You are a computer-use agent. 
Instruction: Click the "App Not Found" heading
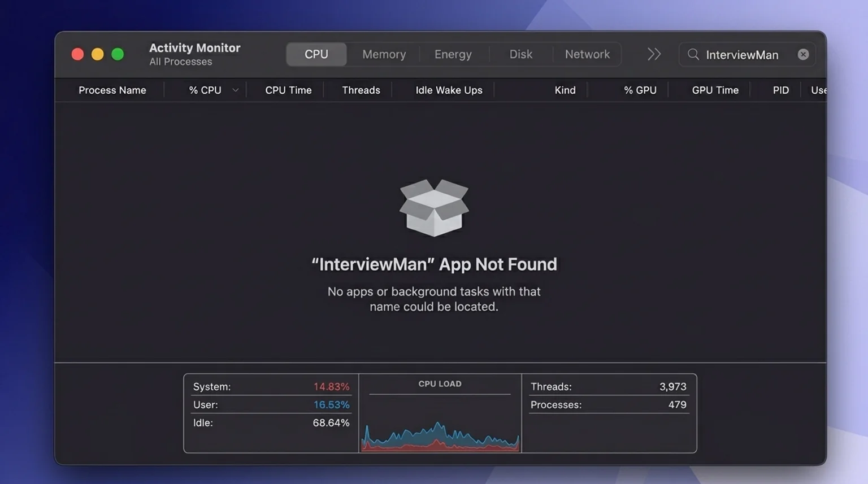click(434, 264)
